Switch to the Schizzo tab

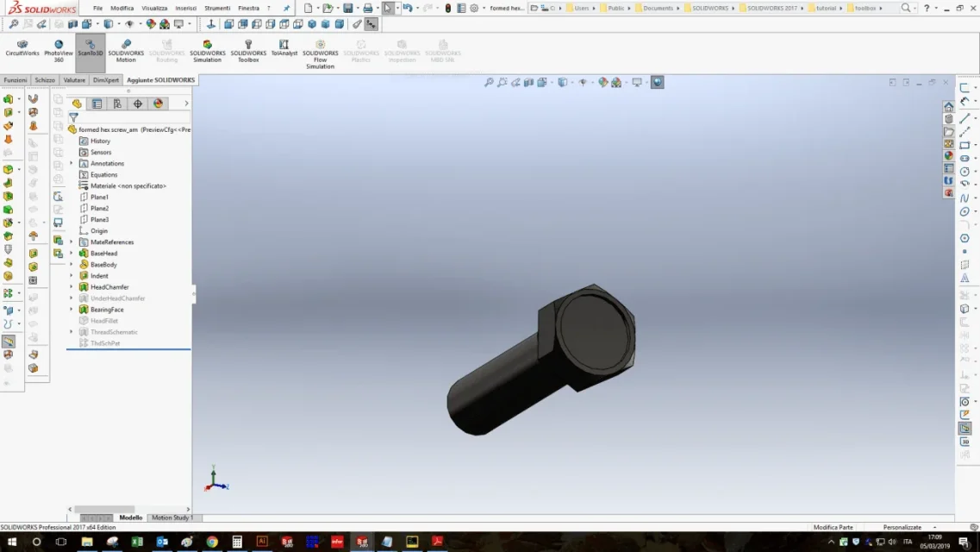click(44, 80)
